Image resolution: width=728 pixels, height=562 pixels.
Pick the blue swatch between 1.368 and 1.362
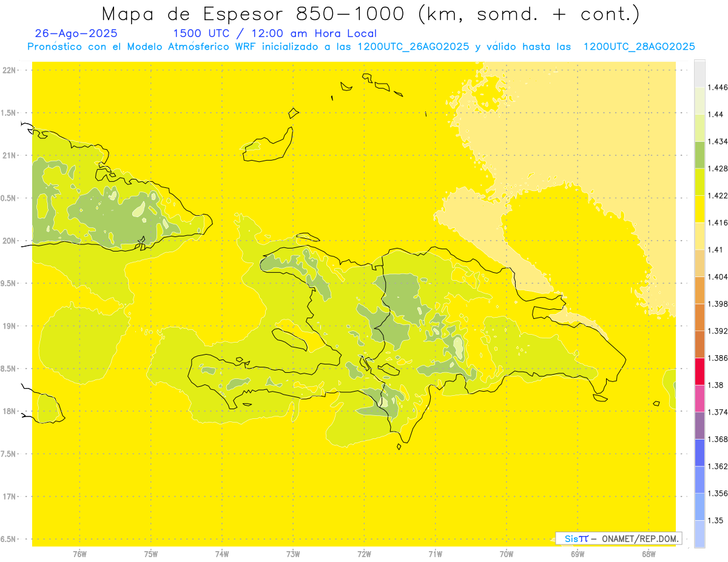pos(699,452)
